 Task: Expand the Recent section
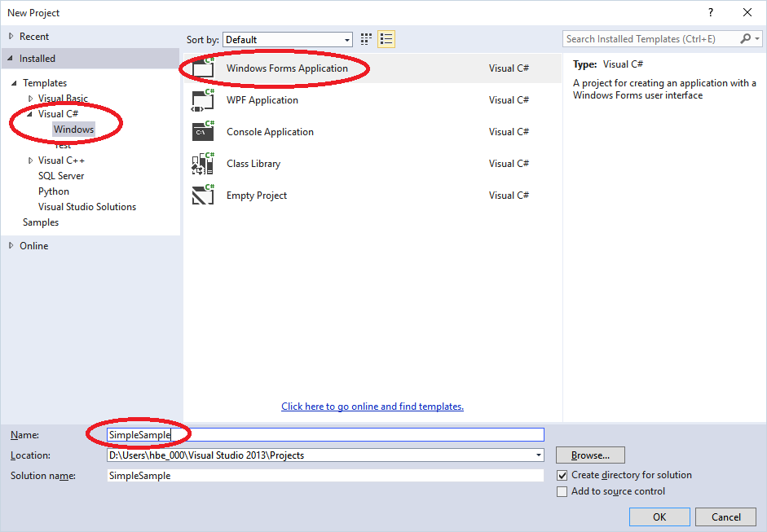[x=11, y=36]
